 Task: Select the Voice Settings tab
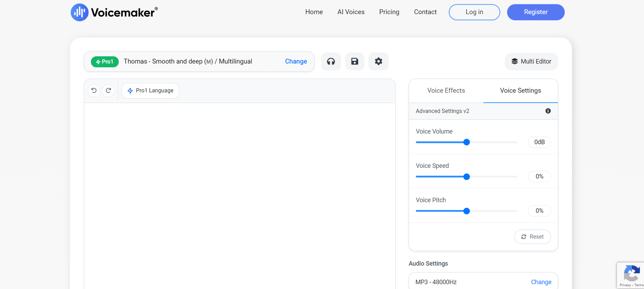coord(520,91)
